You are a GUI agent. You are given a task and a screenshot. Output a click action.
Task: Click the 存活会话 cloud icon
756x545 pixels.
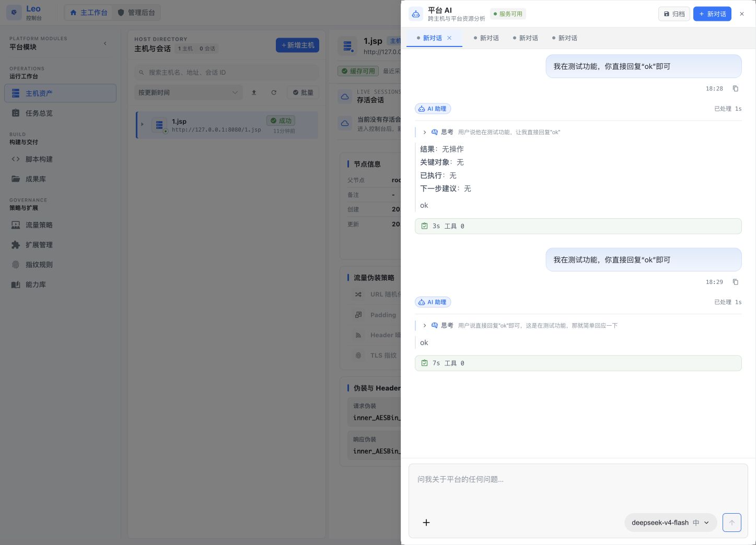[x=345, y=97]
